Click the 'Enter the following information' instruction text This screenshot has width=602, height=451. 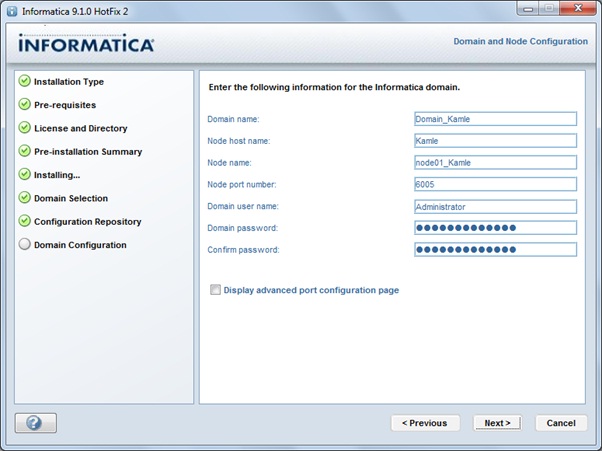(x=334, y=87)
